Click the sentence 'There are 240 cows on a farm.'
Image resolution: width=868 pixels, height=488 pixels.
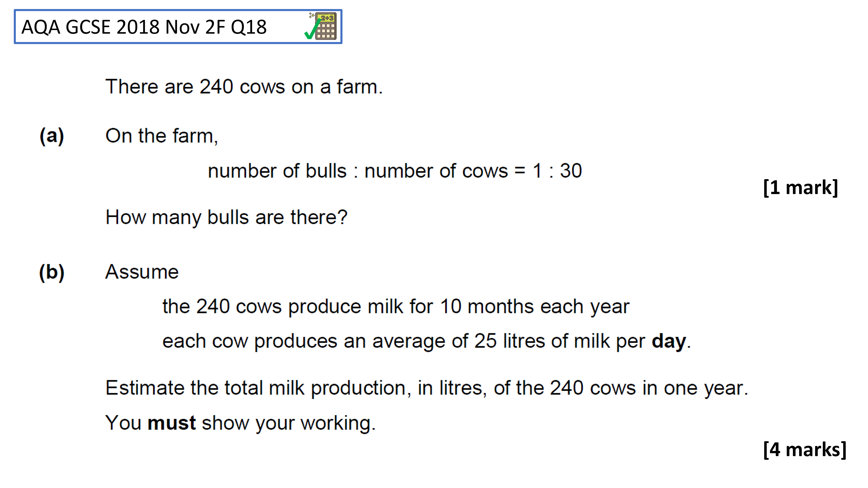pos(244,87)
